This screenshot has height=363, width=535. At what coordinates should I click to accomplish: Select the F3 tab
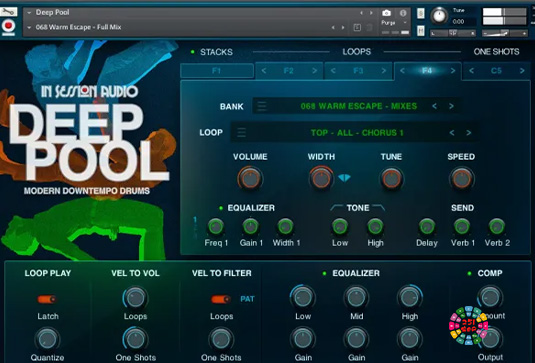358,71
